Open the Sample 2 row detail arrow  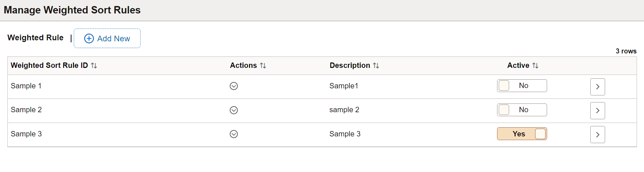click(x=597, y=111)
